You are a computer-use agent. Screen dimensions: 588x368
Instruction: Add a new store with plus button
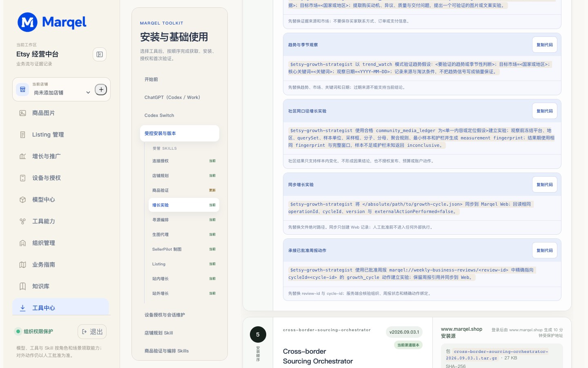tap(101, 90)
